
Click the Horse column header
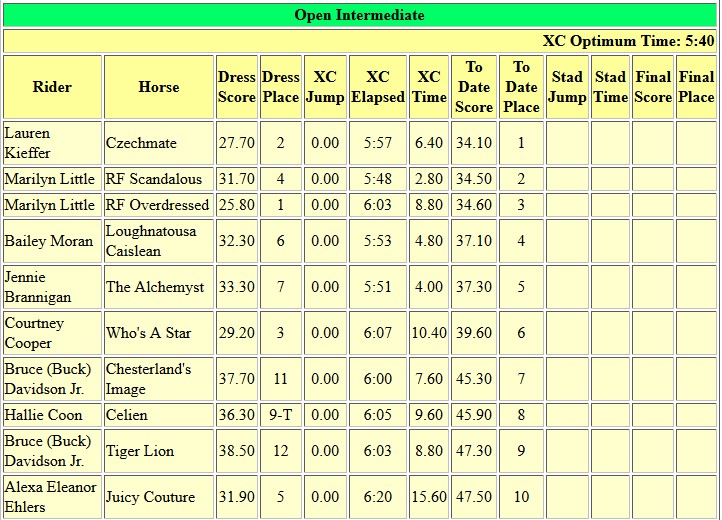(x=159, y=87)
